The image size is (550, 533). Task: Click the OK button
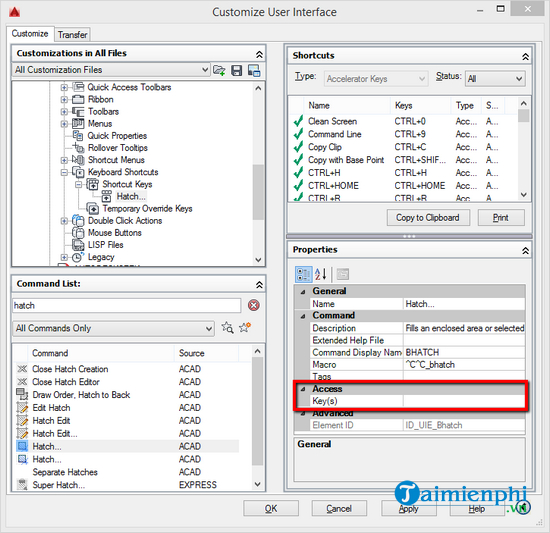coord(271,508)
